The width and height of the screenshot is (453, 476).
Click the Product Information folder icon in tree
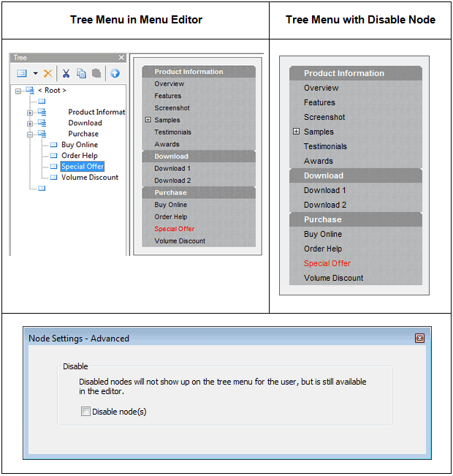point(42,112)
